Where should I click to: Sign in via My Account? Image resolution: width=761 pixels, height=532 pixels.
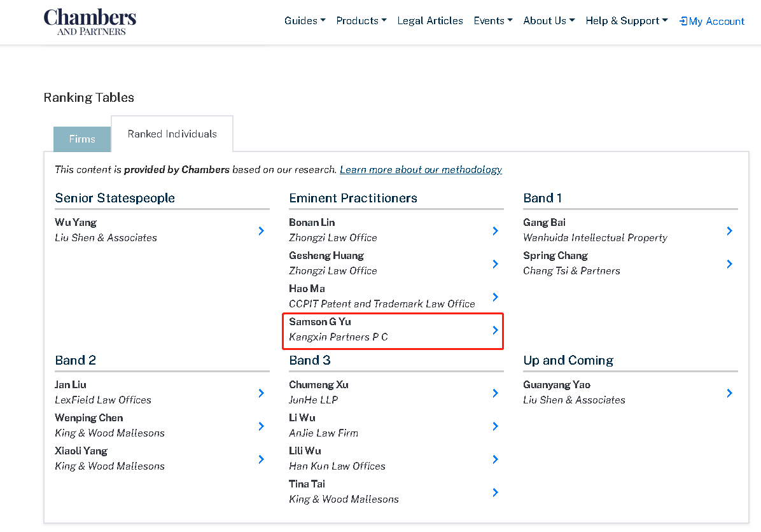(x=712, y=22)
